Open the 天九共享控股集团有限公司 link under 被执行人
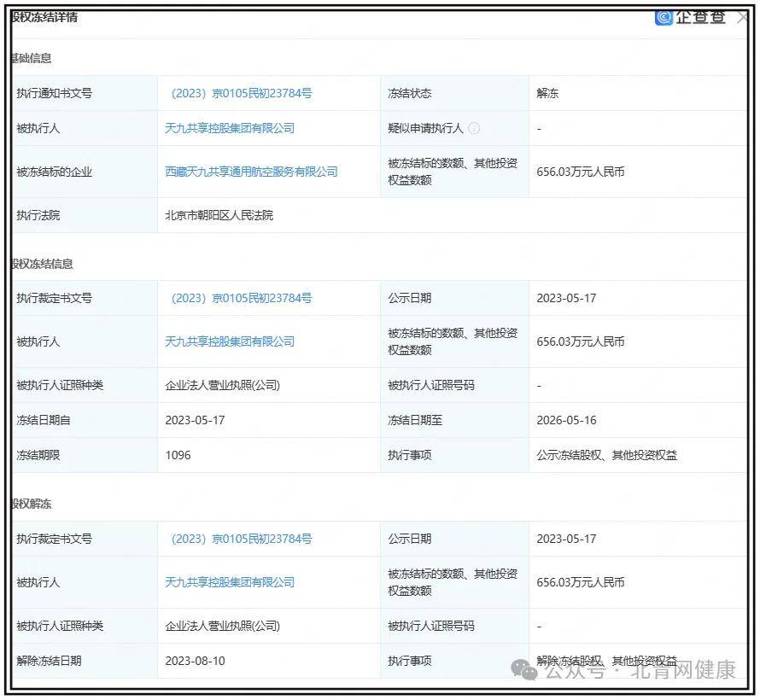 pos(231,128)
